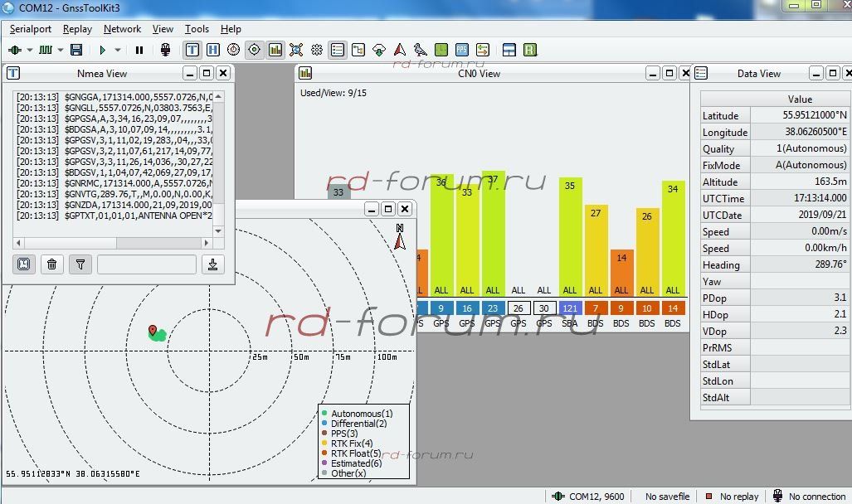Click the north arrow compass in position plot
The width and height of the screenshot is (852, 504).
(400, 237)
